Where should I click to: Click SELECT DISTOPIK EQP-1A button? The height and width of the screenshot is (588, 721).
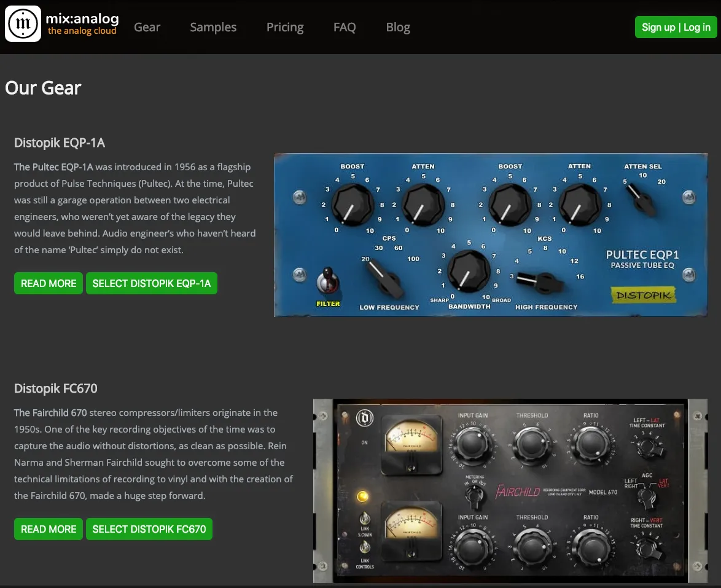point(152,283)
